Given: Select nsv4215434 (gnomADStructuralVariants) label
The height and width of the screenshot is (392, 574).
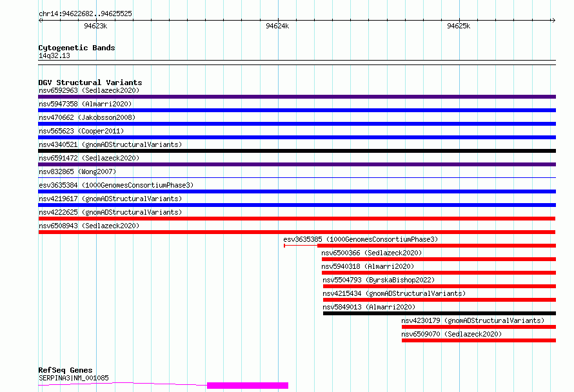Looking at the screenshot, I should point(394,293).
